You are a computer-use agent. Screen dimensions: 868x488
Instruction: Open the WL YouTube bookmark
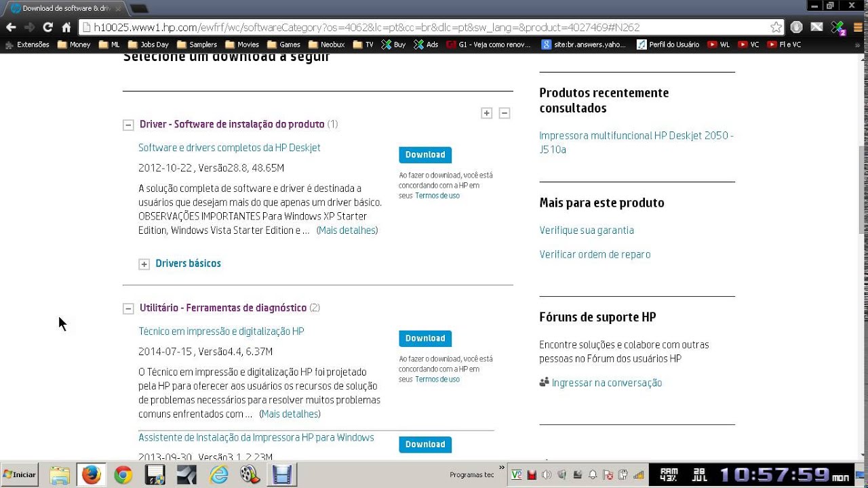[719, 45]
